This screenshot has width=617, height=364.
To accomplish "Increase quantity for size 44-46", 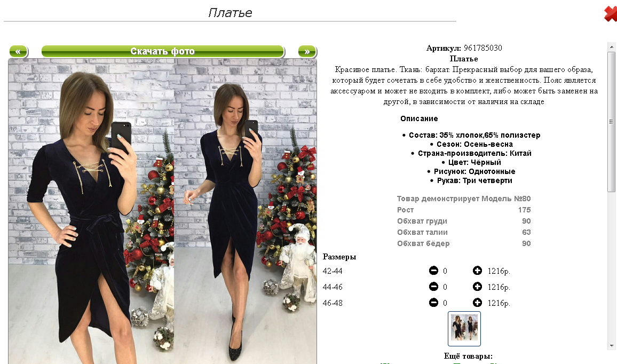I will pyautogui.click(x=477, y=287).
